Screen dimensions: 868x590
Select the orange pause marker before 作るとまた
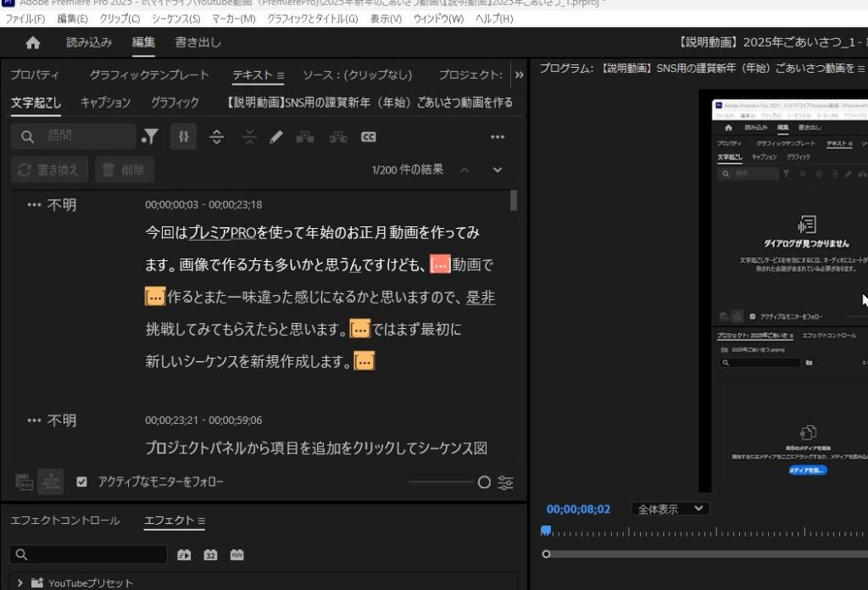coord(155,297)
